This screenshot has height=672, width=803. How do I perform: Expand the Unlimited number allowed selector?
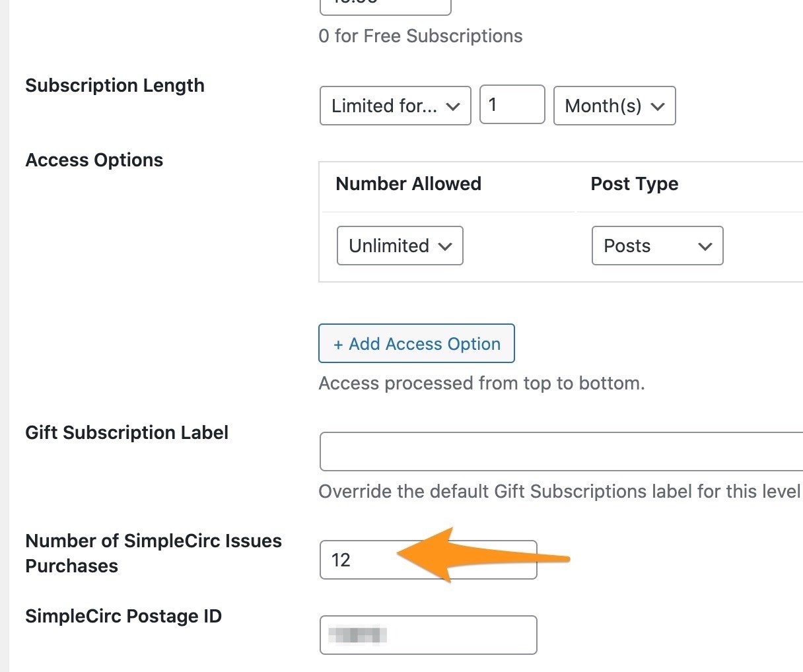pyautogui.click(x=399, y=246)
